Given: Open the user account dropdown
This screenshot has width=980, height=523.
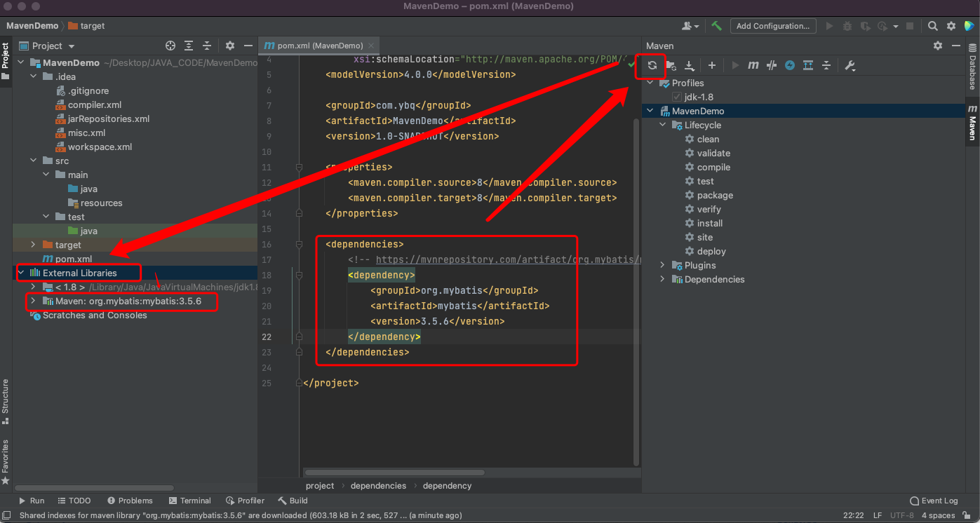Looking at the screenshot, I should (x=690, y=26).
